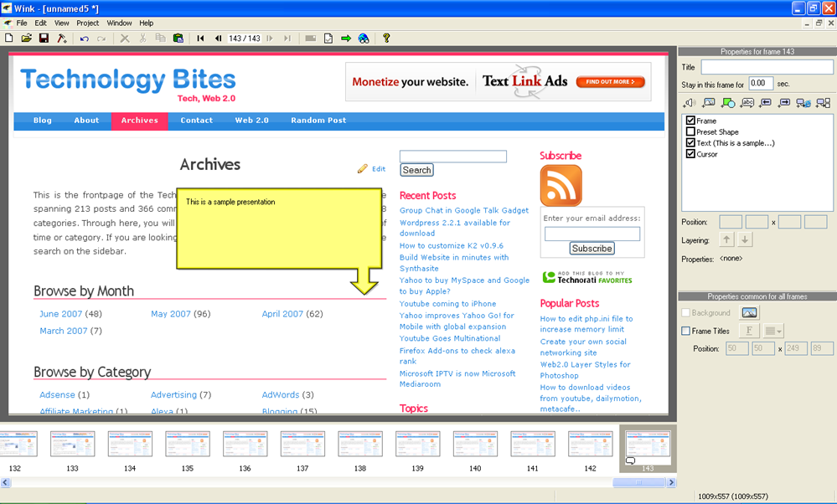Click the Background checkbox
Screen dimensions: 837x504
pos(686,313)
